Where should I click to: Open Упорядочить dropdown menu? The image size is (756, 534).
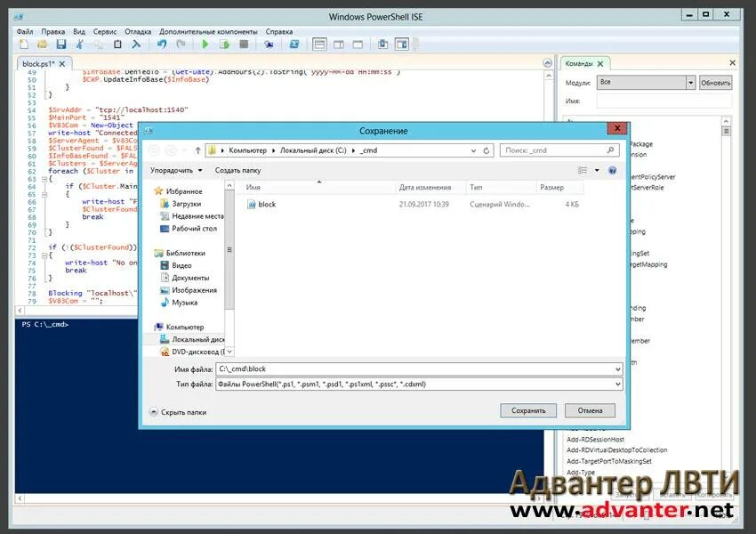click(x=176, y=170)
